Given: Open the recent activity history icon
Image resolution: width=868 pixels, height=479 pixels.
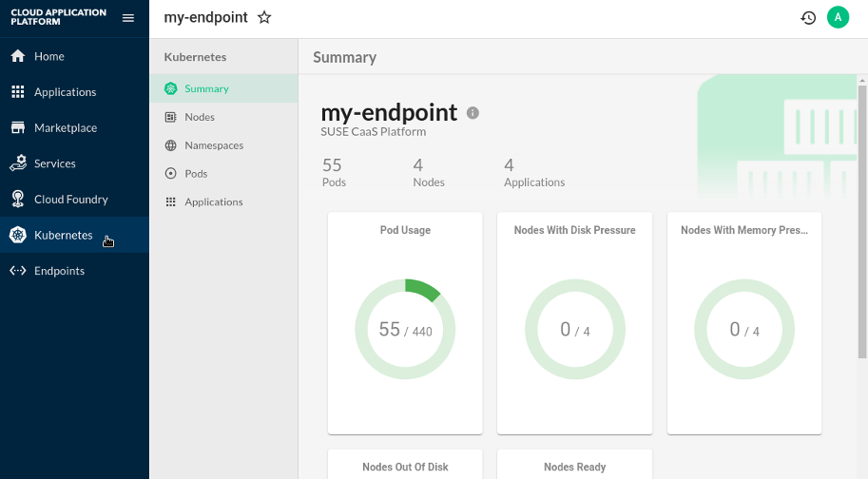Looking at the screenshot, I should tap(808, 18).
